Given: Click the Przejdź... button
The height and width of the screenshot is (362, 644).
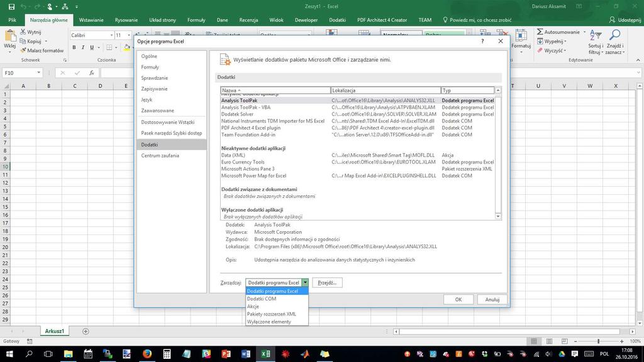Looking at the screenshot, I should coord(327,282).
